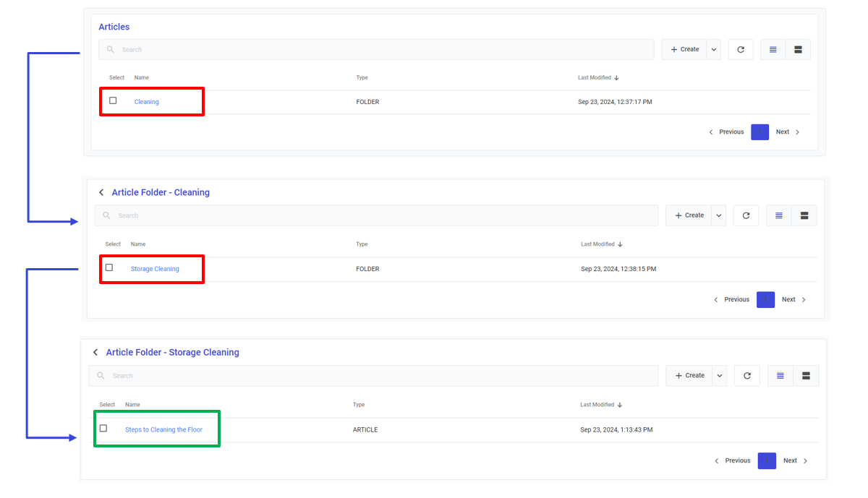Check the Steps to Cleaning the Floor box

pos(103,429)
